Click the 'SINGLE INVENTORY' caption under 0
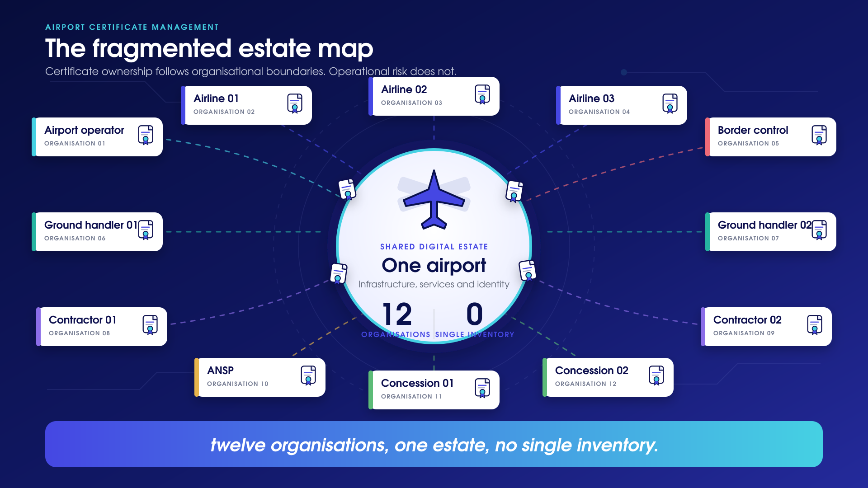This screenshot has width=868, height=488. 475,334
